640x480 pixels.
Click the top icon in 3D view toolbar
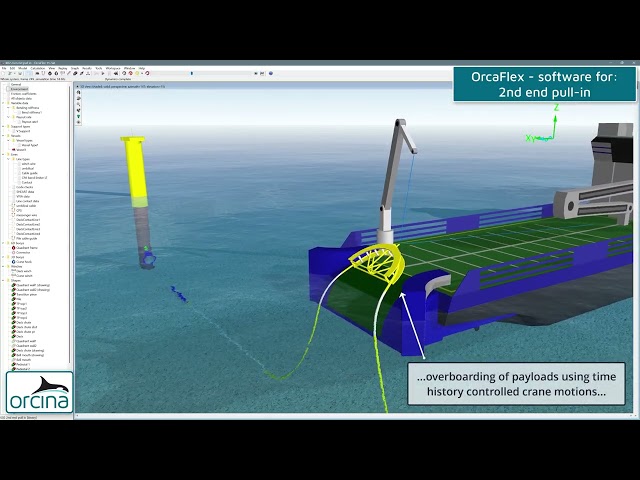(78, 92)
